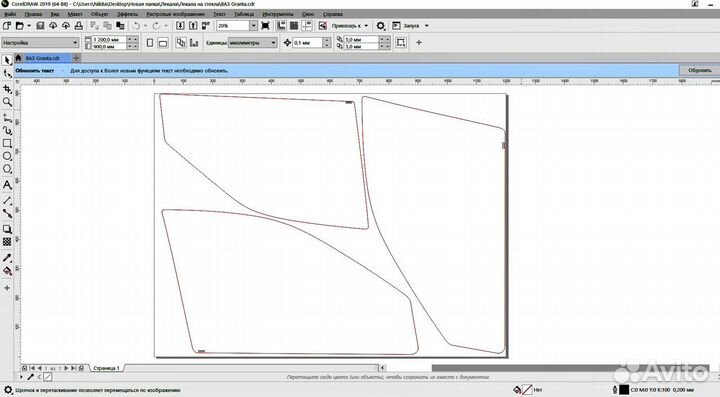Choose the Drop Shadow tool
This screenshot has width=720, height=397.
[x=7, y=229]
